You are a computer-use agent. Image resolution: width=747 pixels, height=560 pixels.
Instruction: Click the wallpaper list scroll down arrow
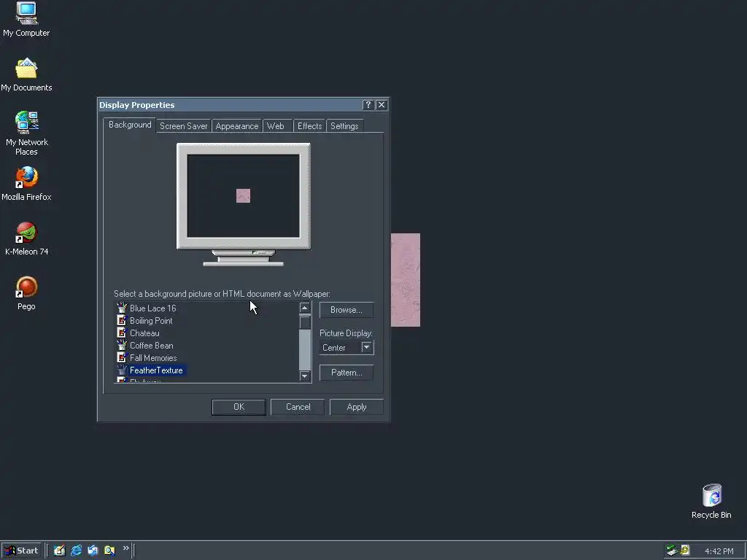pos(305,376)
